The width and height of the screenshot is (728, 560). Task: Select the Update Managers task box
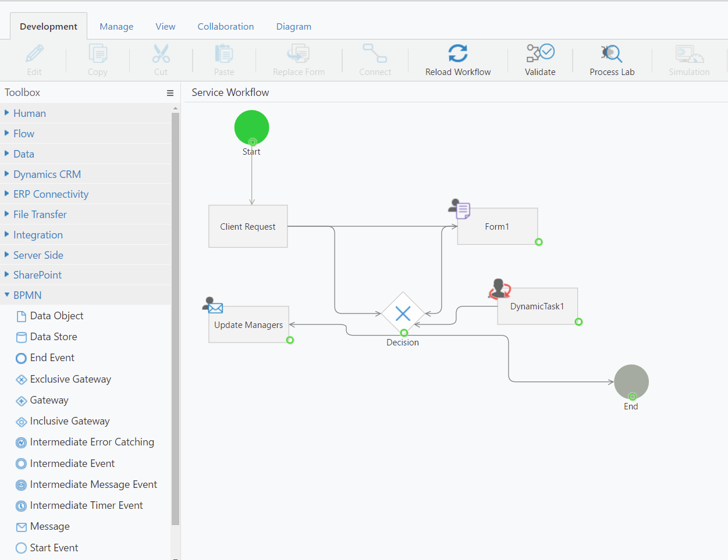pos(249,324)
